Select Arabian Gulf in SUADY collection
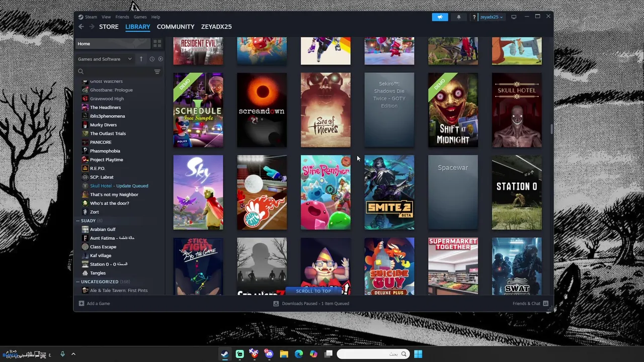The height and width of the screenshot is (362, 644). coord(103,229)
